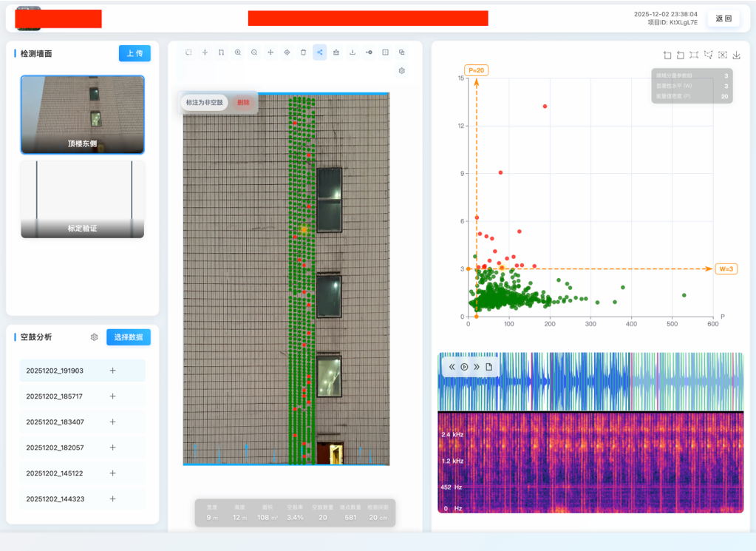Screen dimensions: 756x551
Task: Expand dataset 20251202_144323 with plus
Action: 112,499
